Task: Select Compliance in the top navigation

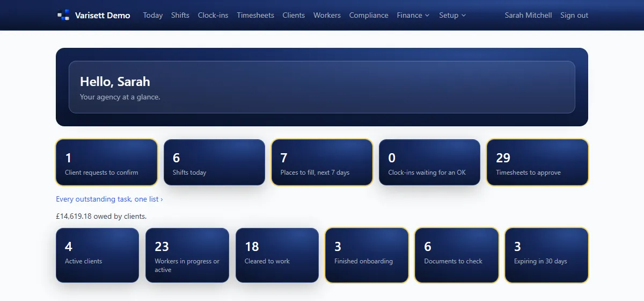Action: click(369, 15)
